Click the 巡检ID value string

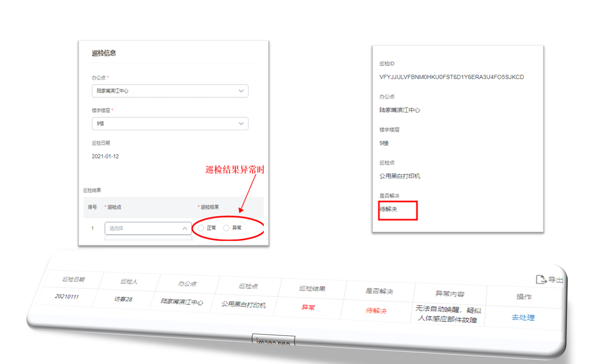tap(451, 77)
